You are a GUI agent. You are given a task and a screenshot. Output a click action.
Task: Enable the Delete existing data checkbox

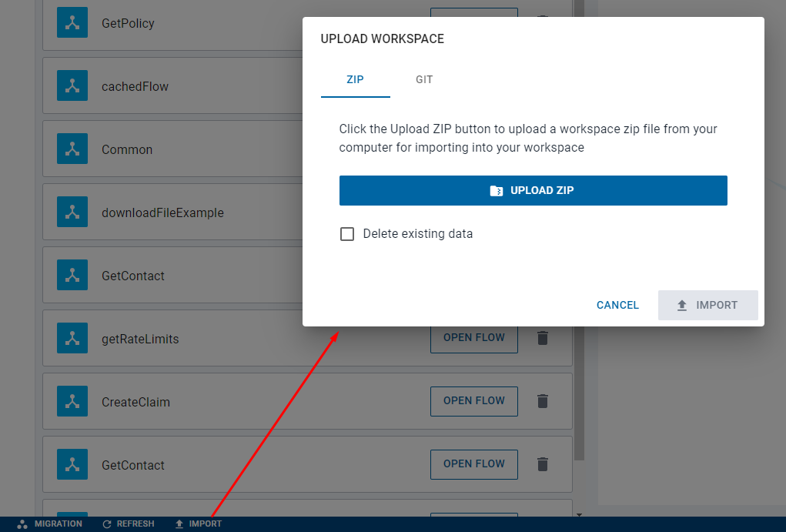click(347, 233)
